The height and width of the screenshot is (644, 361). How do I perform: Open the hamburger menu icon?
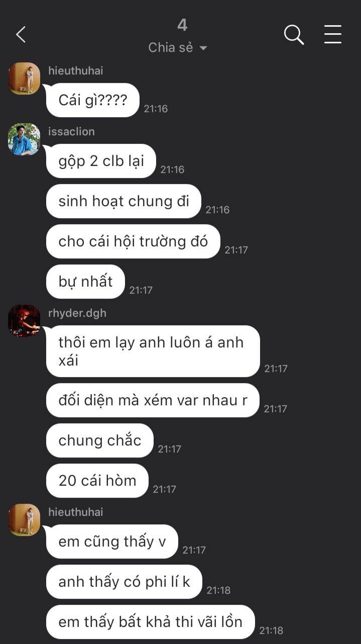point(332,34)
